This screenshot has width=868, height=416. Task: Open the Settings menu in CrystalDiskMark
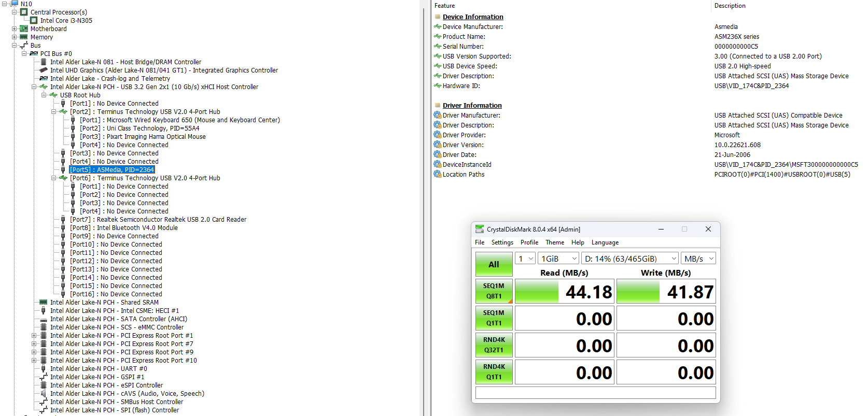click(x=502, y=242)
